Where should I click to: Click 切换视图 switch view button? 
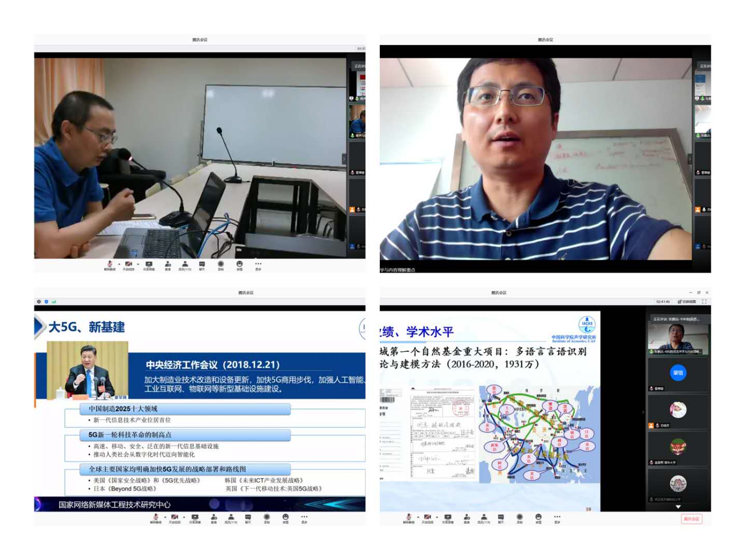coord(687,301)
